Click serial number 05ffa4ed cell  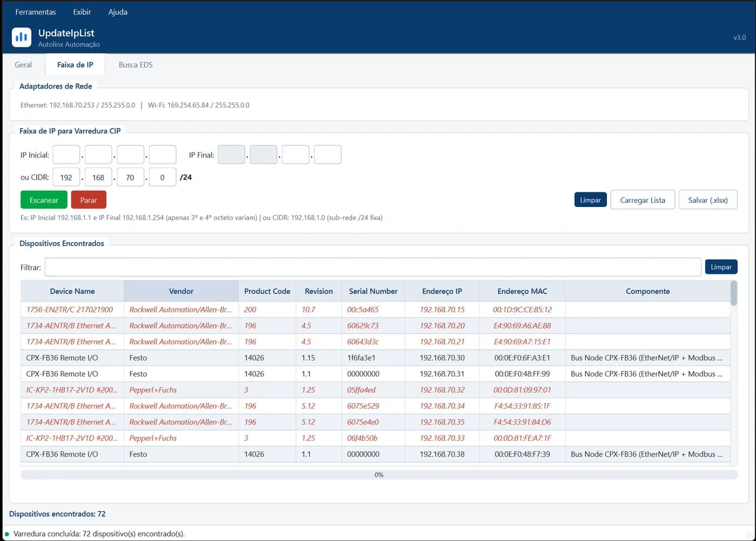click(373, 390)
